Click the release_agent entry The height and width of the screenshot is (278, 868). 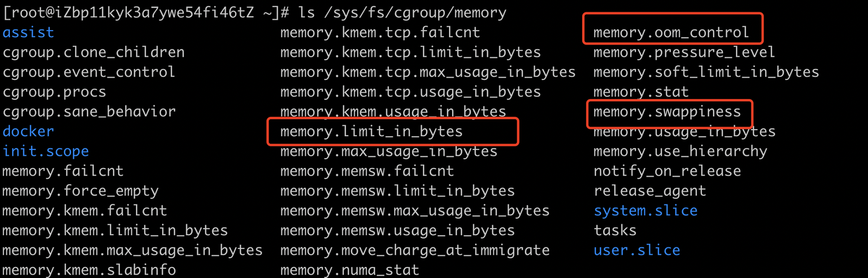point(650,191)
